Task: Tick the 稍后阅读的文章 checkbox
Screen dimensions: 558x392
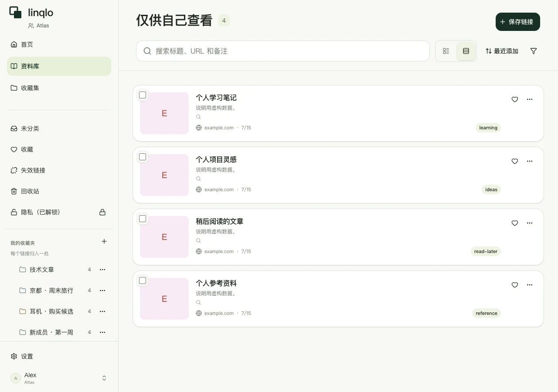Action: point(143,219)
